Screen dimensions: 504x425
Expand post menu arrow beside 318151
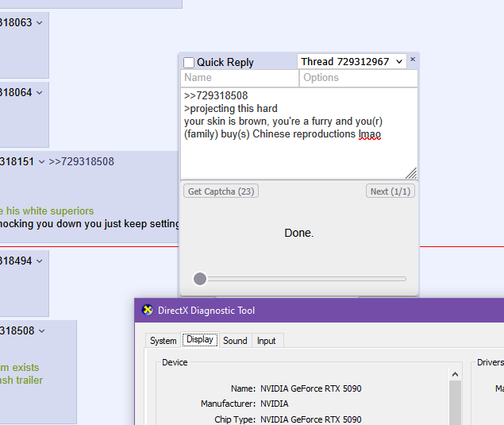tap(41, 162)
